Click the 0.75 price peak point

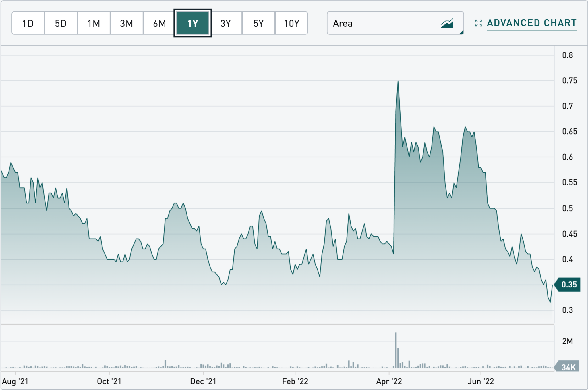(x=398, y=81)
